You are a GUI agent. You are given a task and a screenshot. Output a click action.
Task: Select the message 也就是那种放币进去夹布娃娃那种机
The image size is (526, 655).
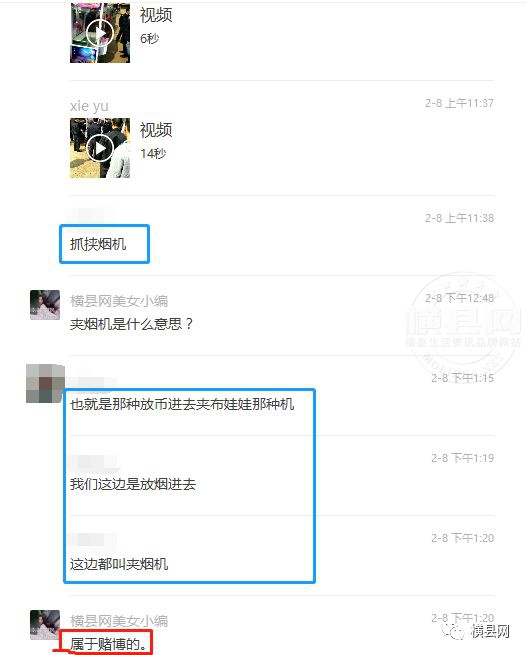coord(182,404)
